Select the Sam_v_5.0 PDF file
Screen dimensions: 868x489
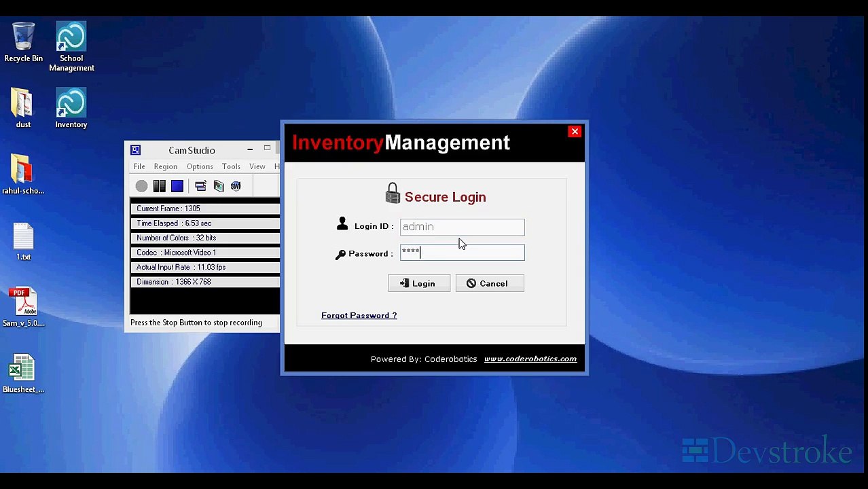coord(23,308)
